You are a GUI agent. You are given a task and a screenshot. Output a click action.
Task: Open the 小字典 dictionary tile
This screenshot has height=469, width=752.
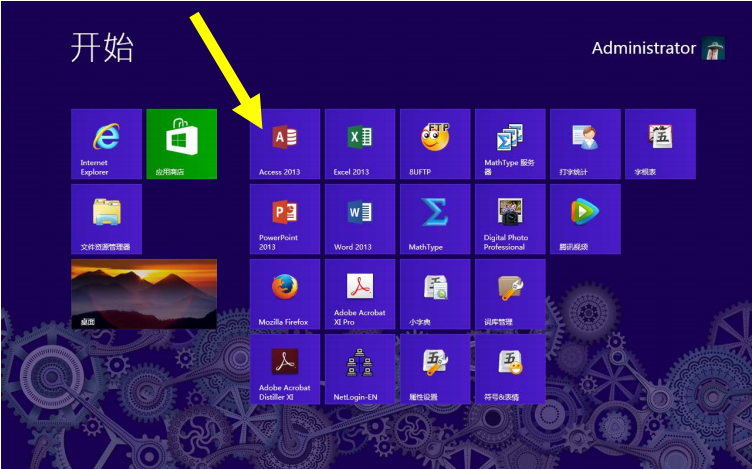435,294
